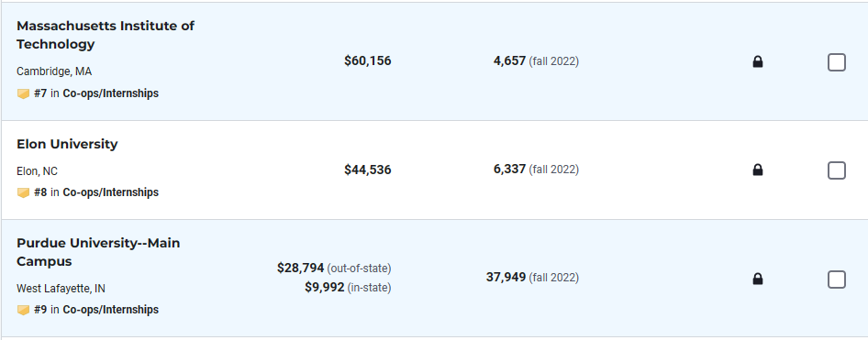Click the #9 ranking badge icon for Purdue
This screenshot has height=340, width=868.
23,310
